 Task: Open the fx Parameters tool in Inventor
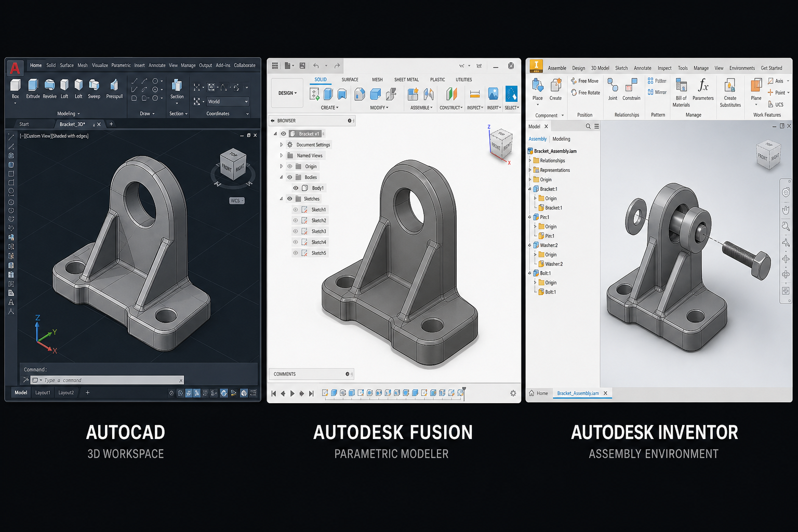(x=703, y=89)
